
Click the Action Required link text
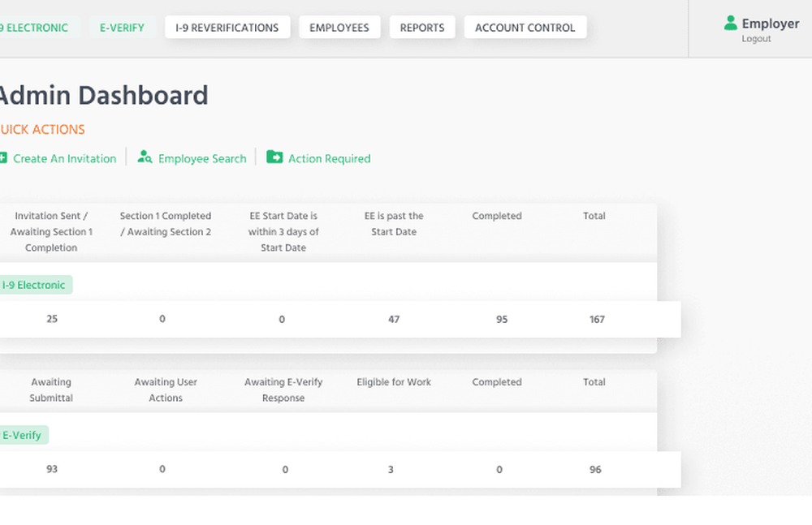tap(329, 159)
